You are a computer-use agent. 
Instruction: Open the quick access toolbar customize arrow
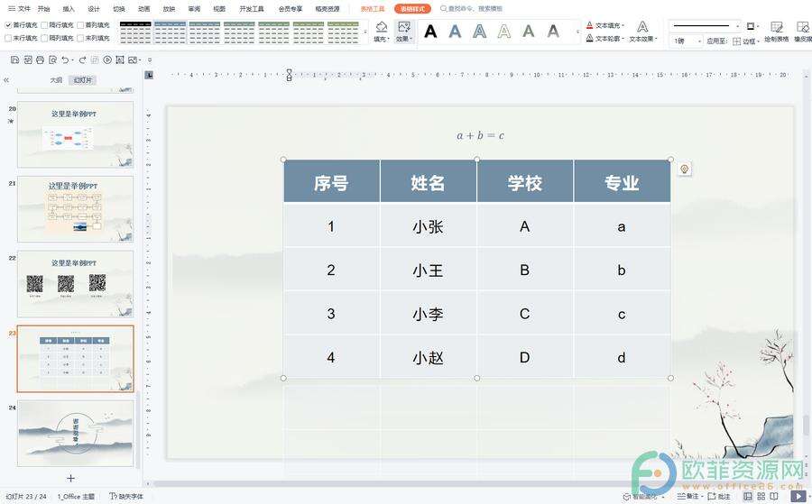(150, 60)
